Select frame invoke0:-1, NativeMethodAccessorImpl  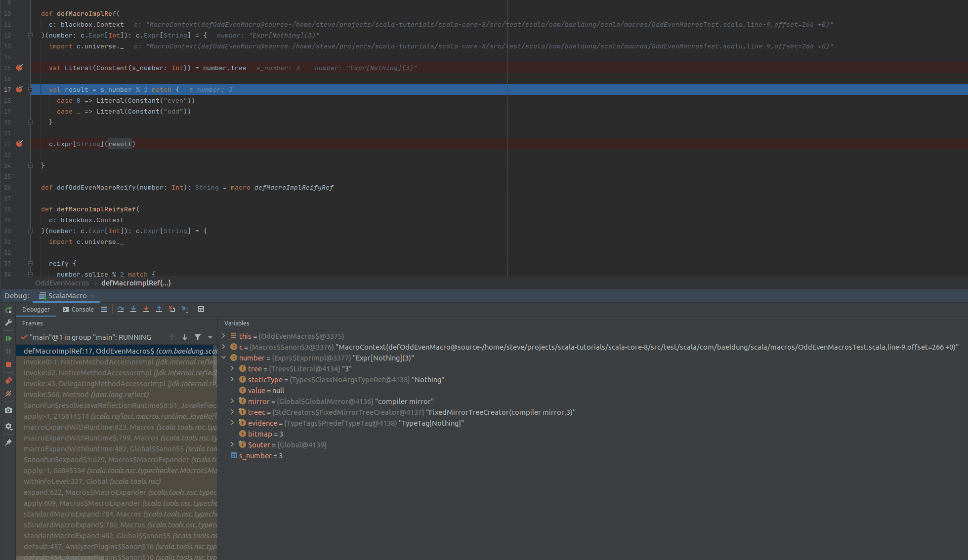[117, 362]
